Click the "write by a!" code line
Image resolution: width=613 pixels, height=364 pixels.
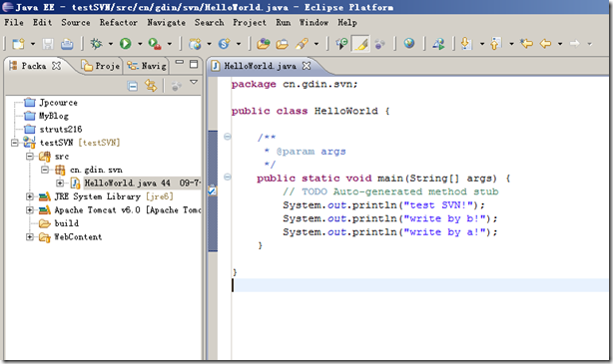tap(389, 232)
